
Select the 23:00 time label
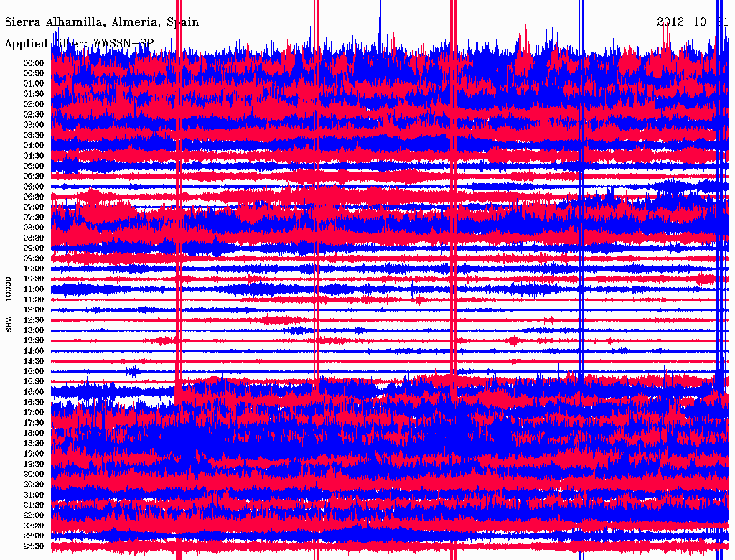point(33,536)
